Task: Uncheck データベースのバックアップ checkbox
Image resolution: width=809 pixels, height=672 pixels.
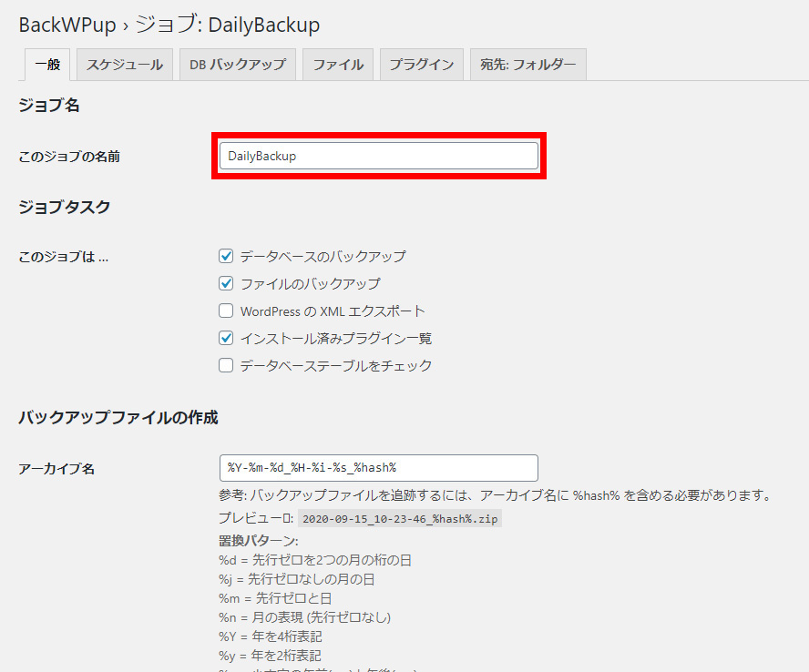Action: pyautogui.click(x=227, y=257)
